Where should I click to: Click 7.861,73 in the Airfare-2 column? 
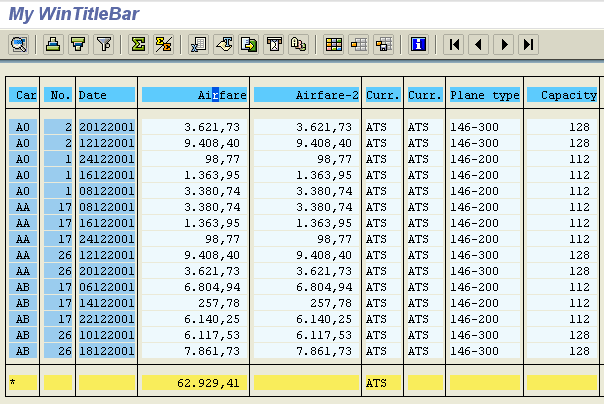coord(306,351)
